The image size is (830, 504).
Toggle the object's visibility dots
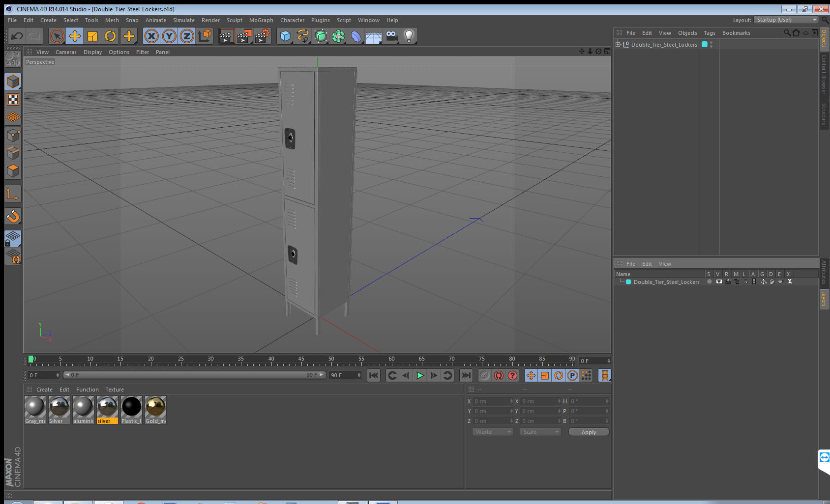coord(711,44)
